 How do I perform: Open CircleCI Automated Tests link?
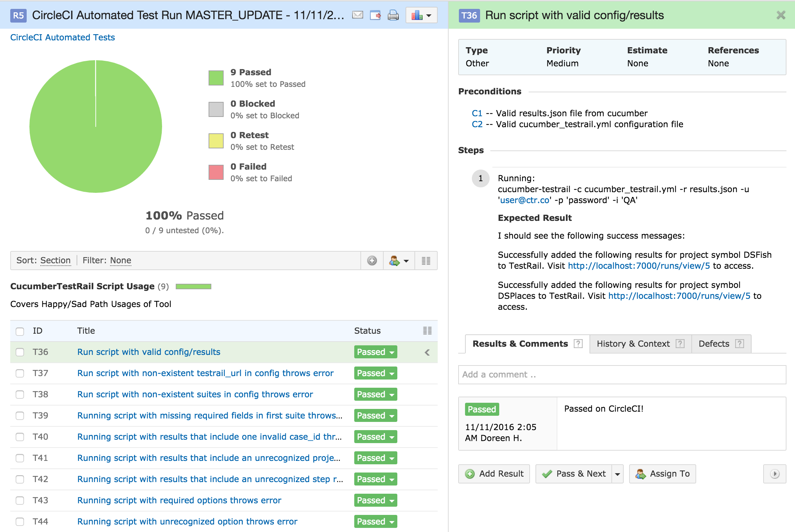coord(63,37)
